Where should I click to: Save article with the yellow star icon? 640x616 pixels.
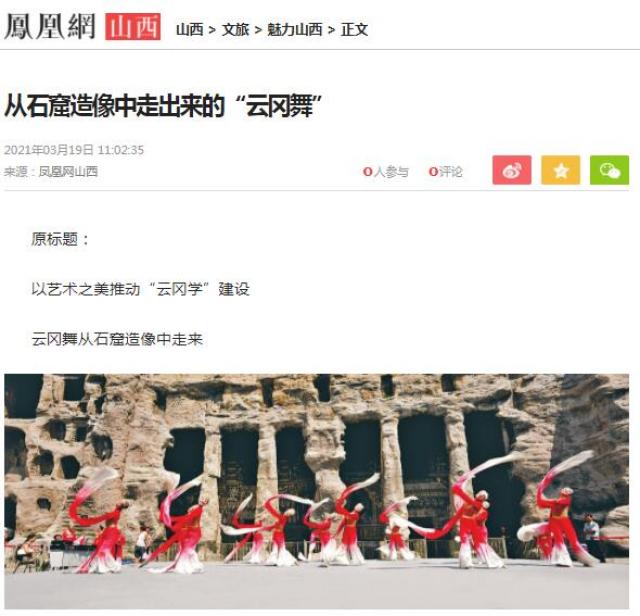click(561, 170)
